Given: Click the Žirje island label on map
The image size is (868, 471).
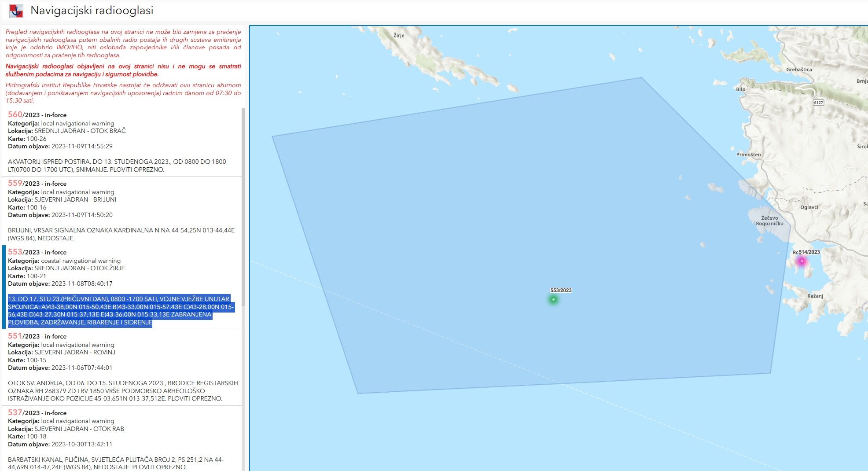Looking at the screenshot, I should pos(399,35).
